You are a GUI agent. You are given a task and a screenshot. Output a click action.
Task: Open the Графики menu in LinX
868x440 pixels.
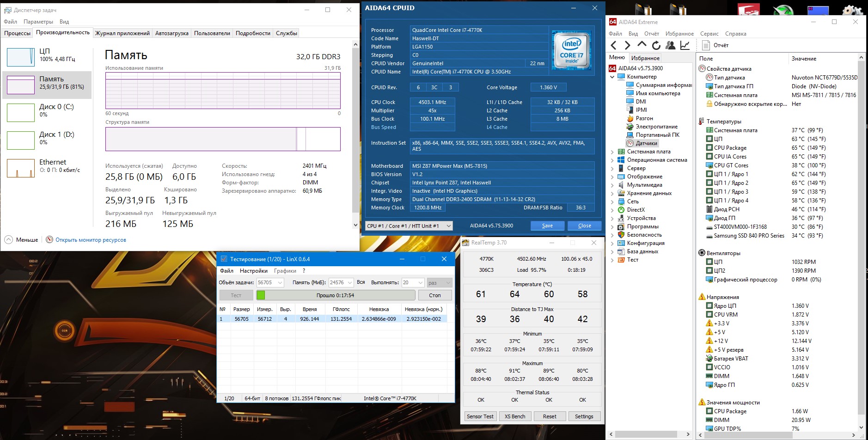(x=285, y=271)
